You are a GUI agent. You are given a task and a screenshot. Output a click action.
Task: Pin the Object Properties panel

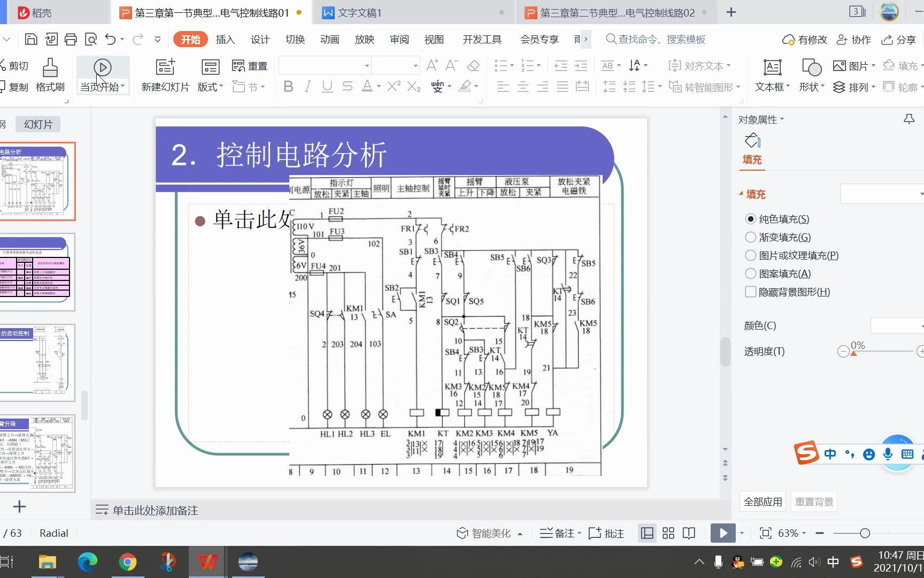[909, 119]
